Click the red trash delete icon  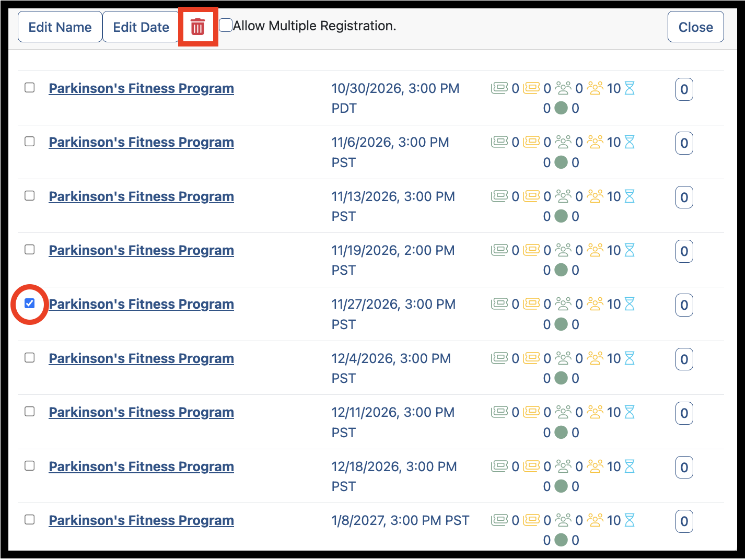(197, 27)
